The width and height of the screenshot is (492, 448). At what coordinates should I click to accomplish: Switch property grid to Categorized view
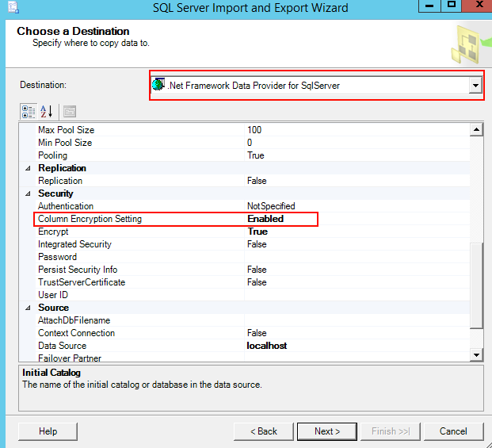coord(29,112)
